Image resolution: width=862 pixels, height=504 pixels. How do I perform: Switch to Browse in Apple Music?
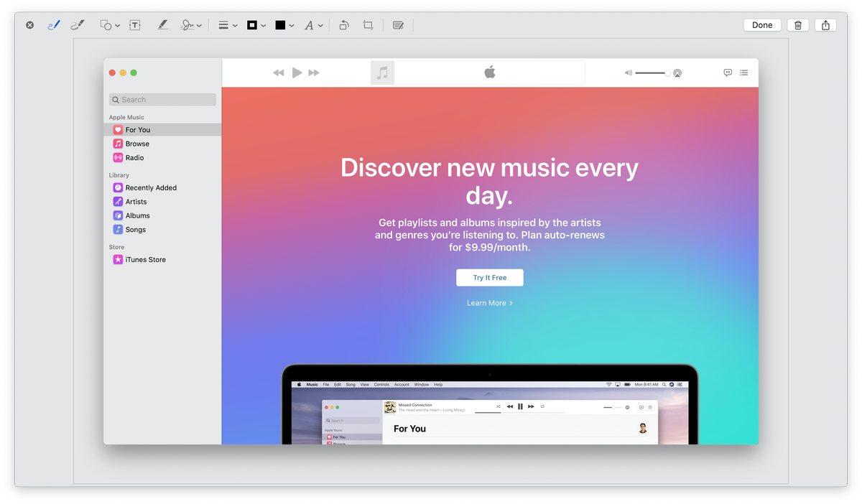137,143
